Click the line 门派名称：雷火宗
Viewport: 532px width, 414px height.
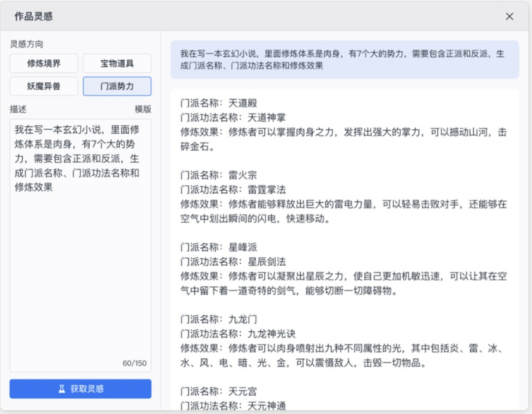219,175
